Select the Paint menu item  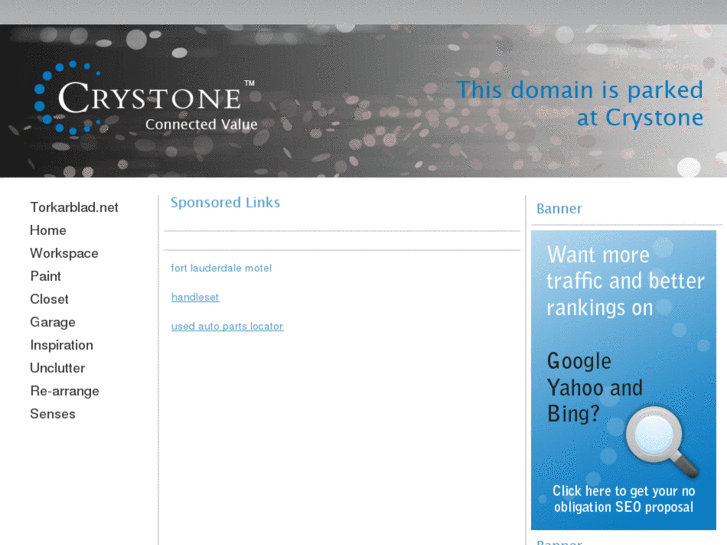pyautogui.click(x=45, y=276)
